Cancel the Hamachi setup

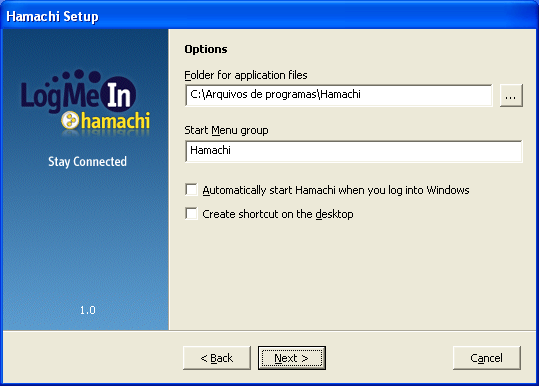(487, 358)
